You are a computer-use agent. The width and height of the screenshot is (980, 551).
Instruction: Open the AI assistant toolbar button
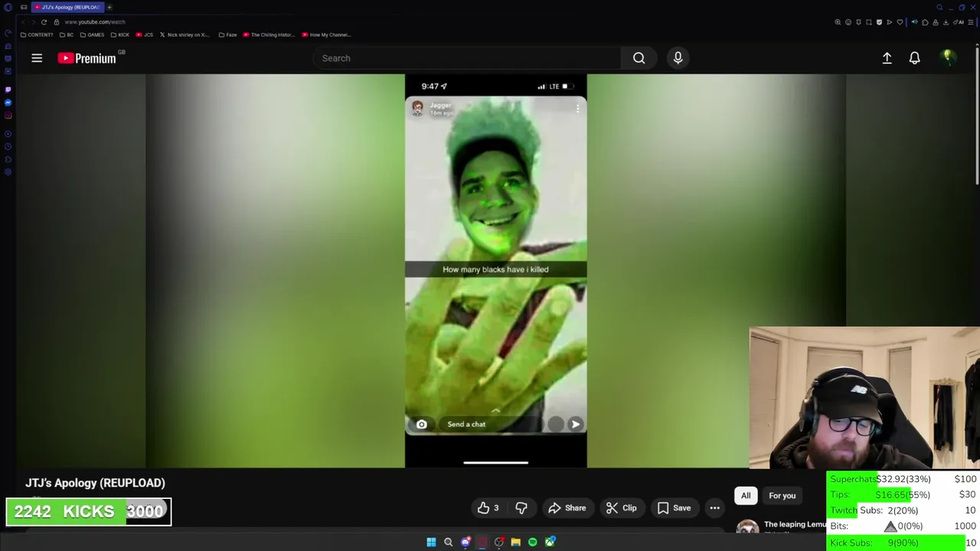(x=958, y=22)
